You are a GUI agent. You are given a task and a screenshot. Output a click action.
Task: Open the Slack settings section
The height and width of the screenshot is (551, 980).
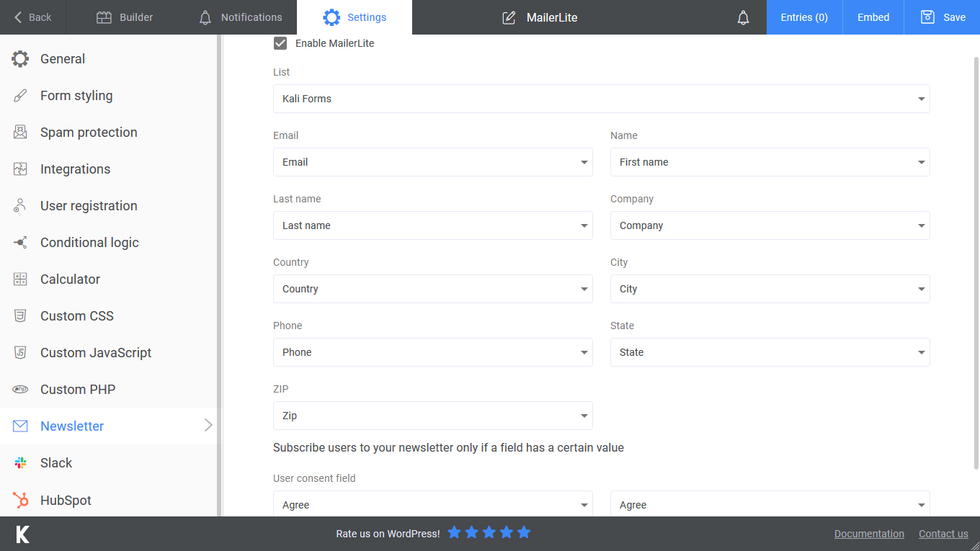(x=108, y=463)
